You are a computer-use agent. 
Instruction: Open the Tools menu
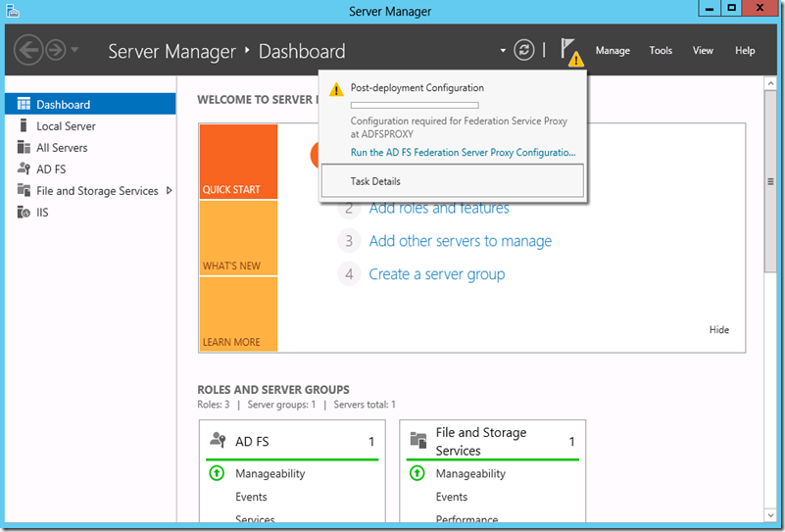click(661, 51)
